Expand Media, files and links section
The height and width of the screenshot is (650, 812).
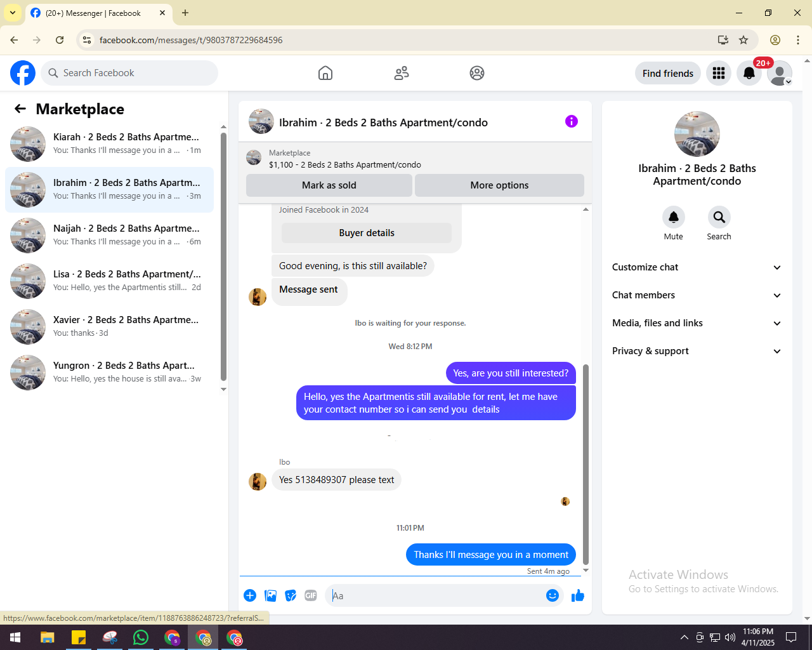[x=697, y=323]
